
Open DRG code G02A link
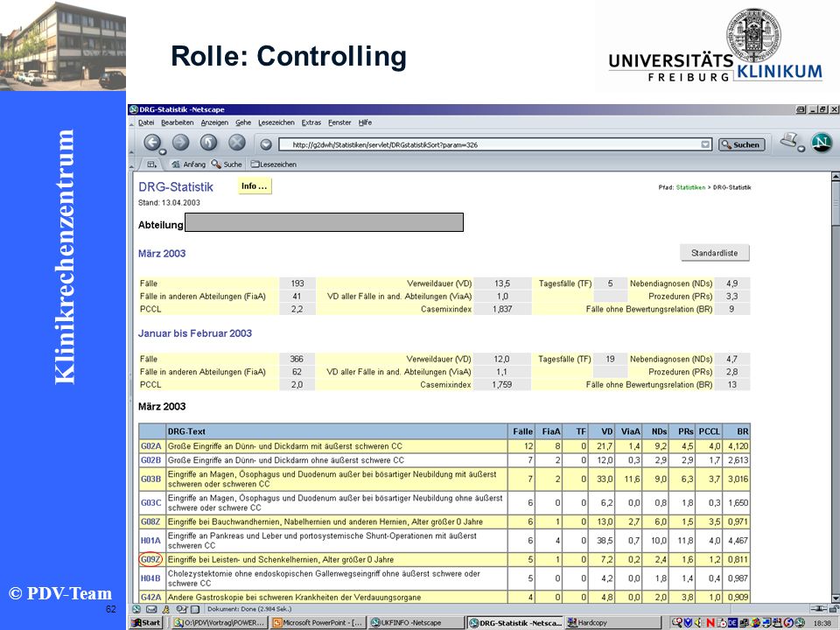pos(151,445)
